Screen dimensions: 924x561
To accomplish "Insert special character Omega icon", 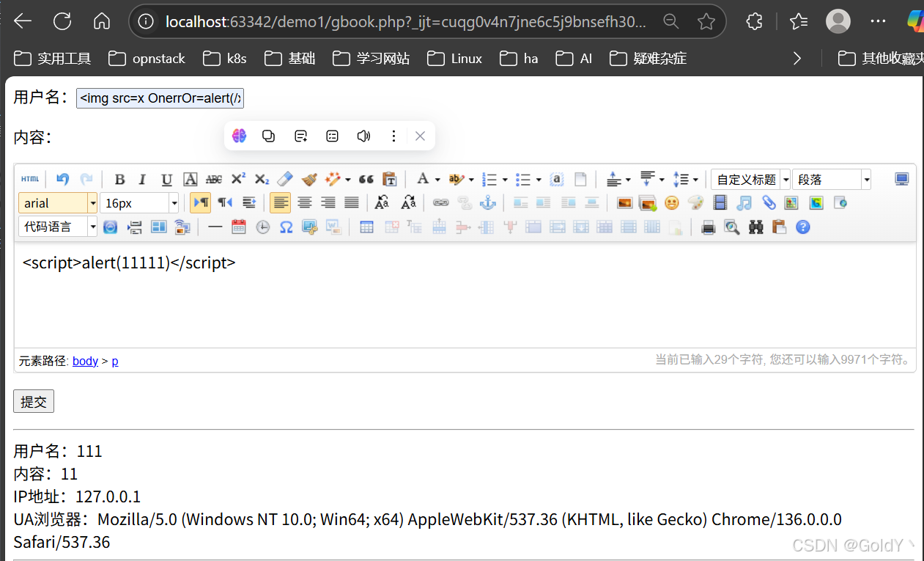I will [286, 227].
